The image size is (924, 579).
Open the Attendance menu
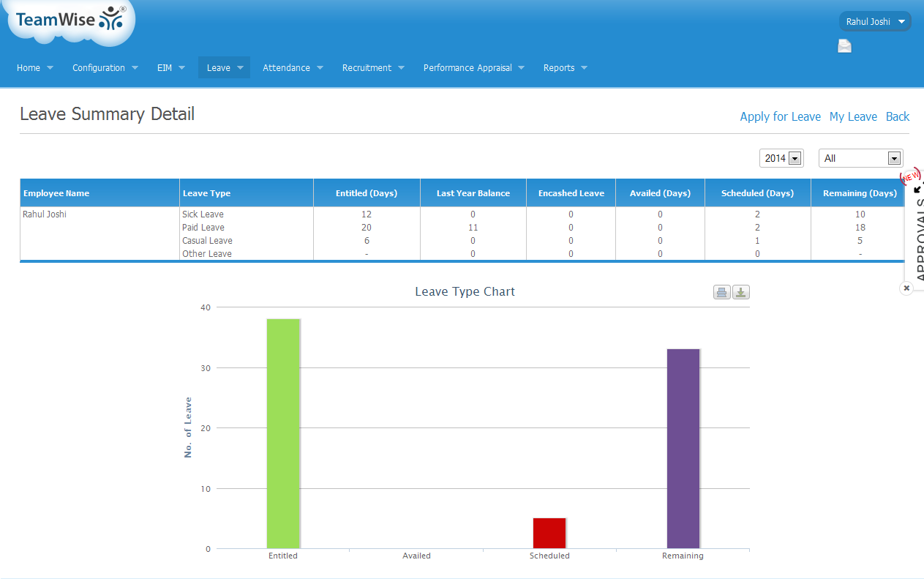tap(293, 68)
